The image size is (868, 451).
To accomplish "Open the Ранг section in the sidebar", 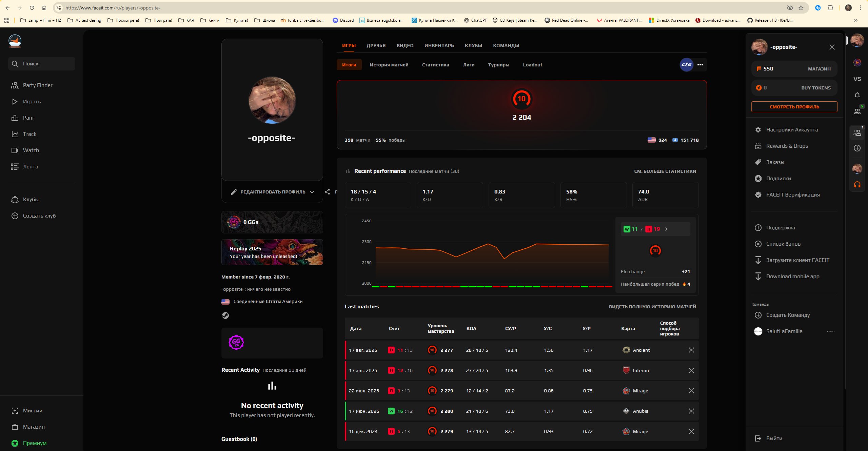I will (29, 118).
